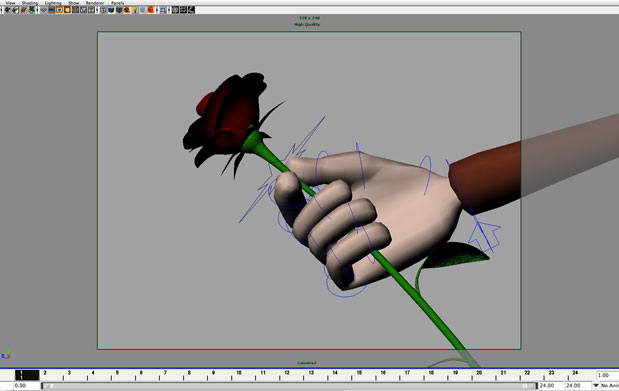Toggle the viewport grid icon
Image resolution: width=619 pixels, height=391 pixels.
[x=43, y=10]
